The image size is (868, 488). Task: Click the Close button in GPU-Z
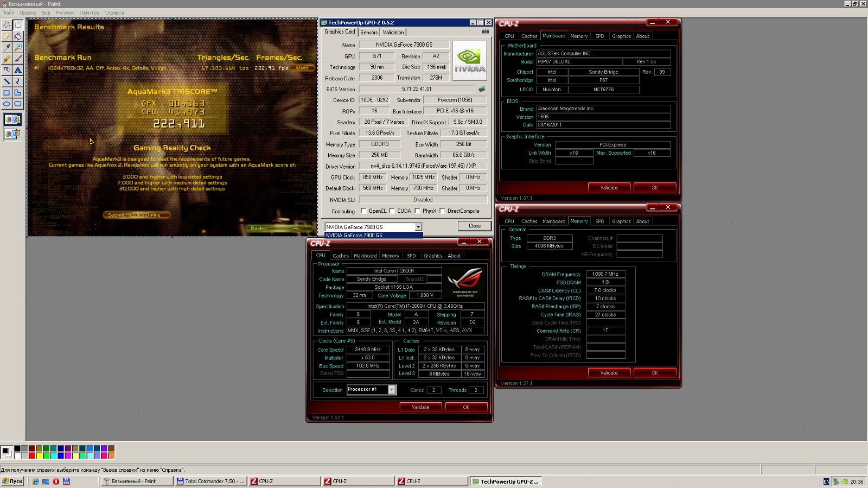click(475, 226)
